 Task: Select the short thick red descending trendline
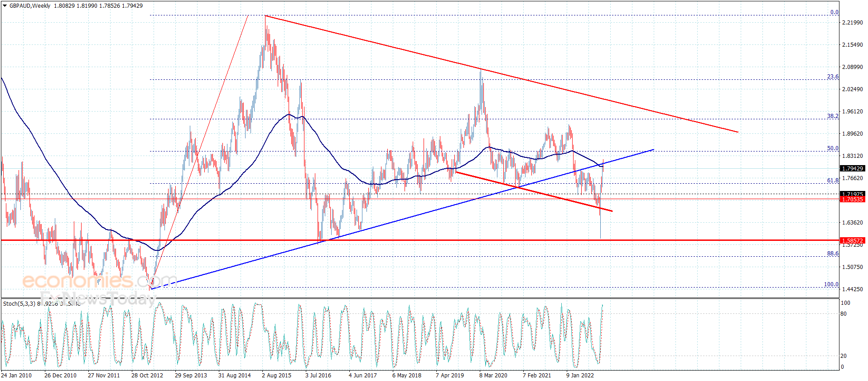(x=534, y=191)
